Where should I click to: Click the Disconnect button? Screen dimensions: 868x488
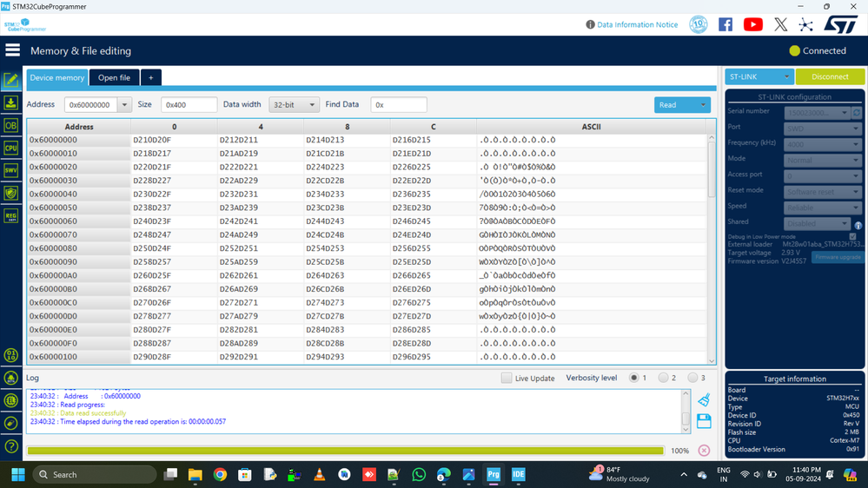(x=830, y=76)
